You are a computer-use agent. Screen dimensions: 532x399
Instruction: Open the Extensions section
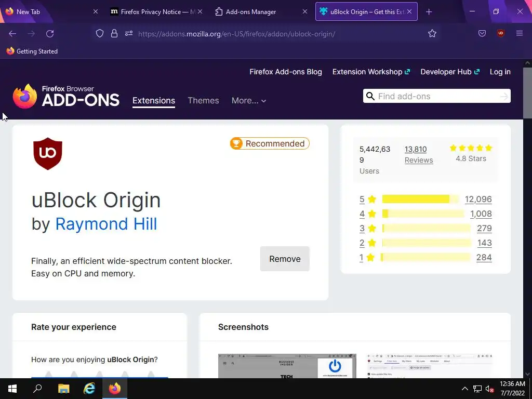154,101
